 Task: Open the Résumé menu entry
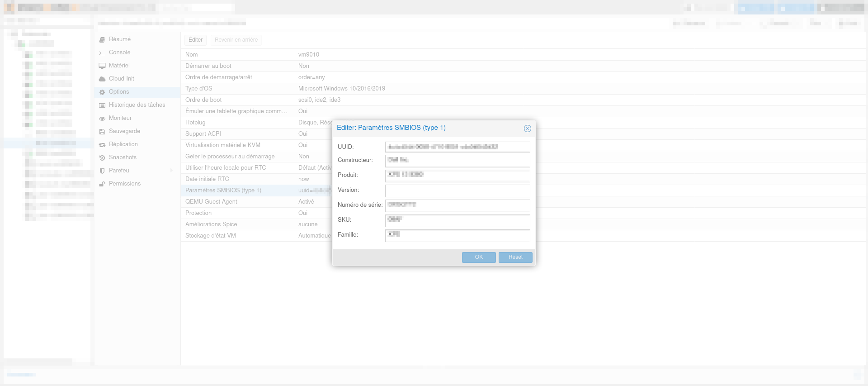click(137, 39)
